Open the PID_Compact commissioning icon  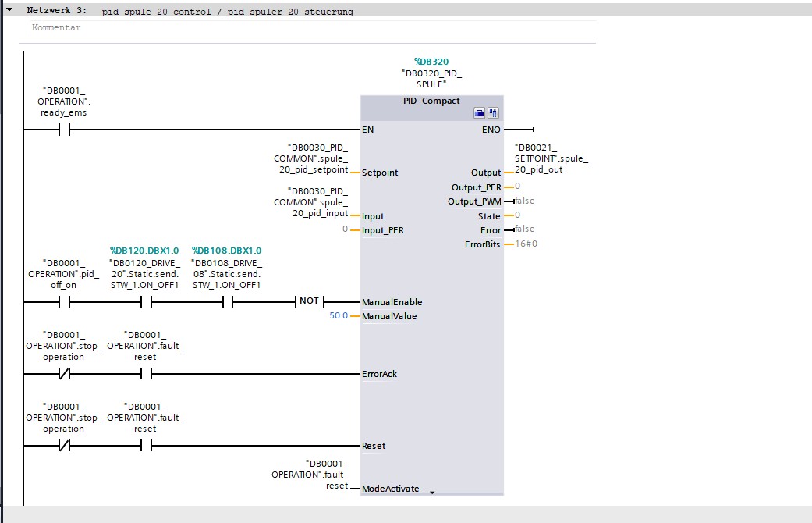[493, 113]
